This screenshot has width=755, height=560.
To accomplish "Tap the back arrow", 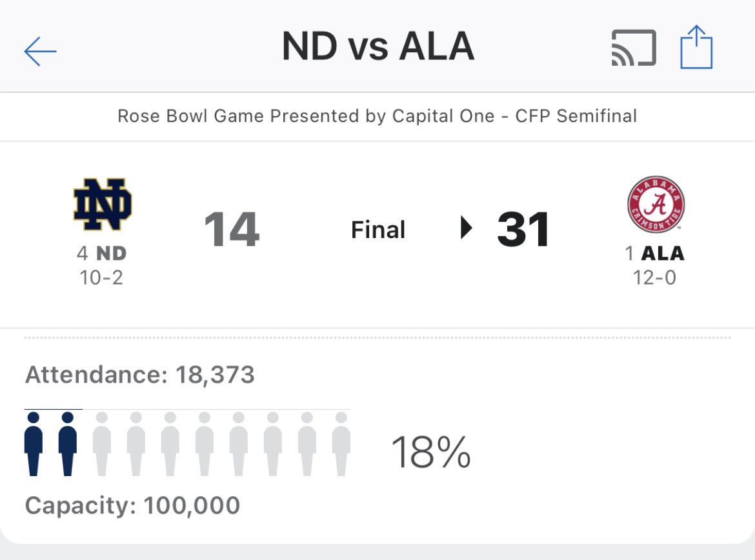I will 40,51.
